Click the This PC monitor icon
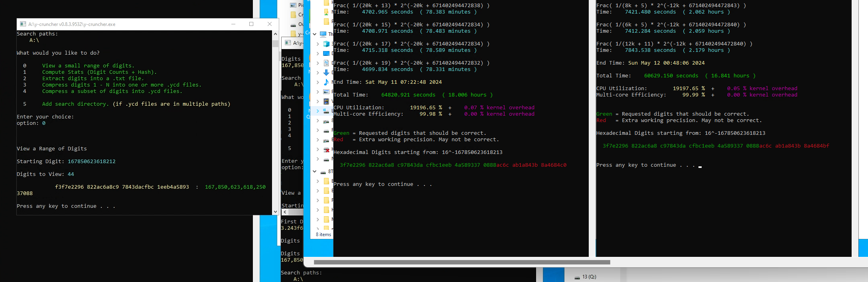868x282 pixels. coord(323,34)
